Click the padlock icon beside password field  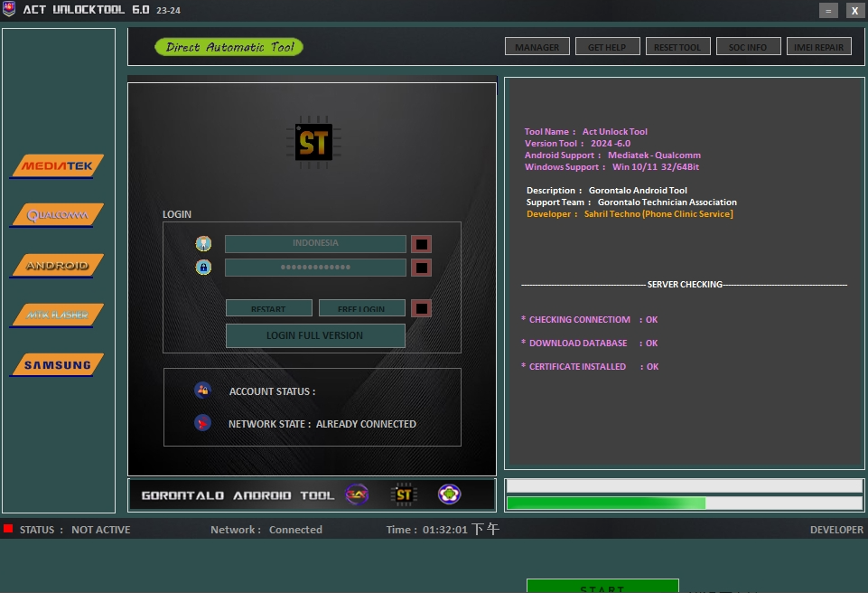(x=203, y=268)
